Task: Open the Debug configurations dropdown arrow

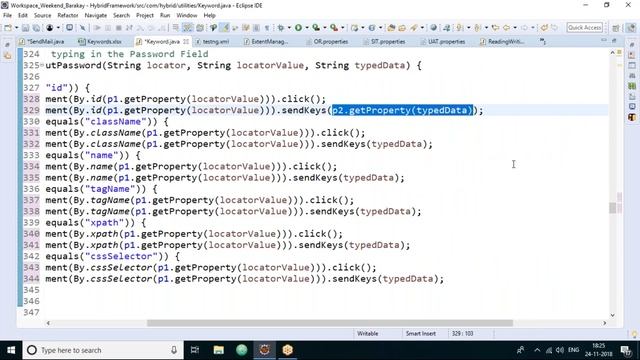Action: point(289,28)
